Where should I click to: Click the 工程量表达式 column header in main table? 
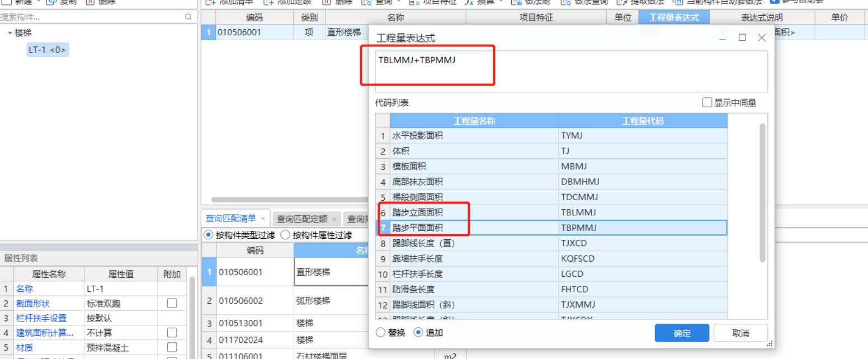674,17
